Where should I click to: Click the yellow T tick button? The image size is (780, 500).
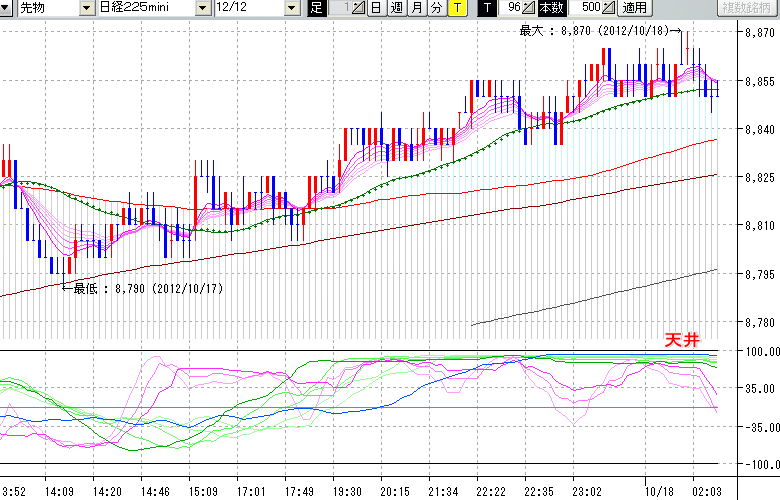[x=456, y=8]
